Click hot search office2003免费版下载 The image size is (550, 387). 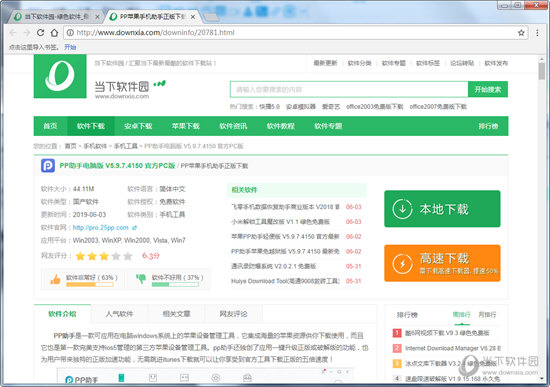point(375,107)
